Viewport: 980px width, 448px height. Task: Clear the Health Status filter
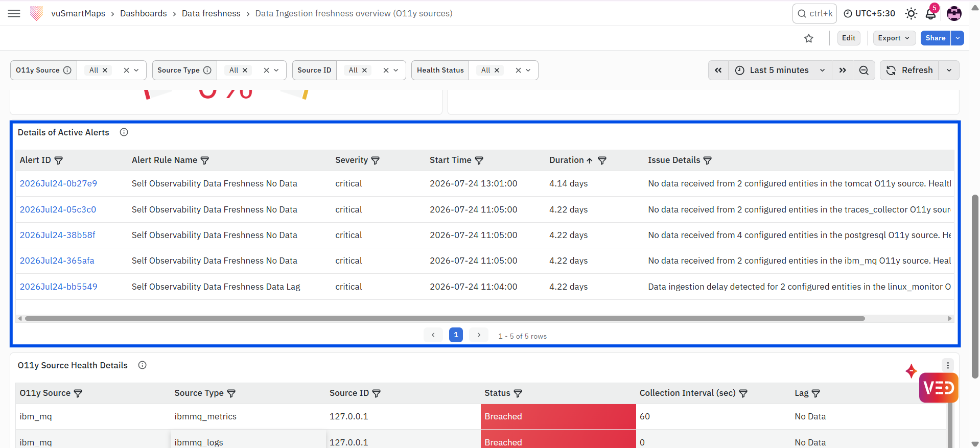[x=518, y=70]
